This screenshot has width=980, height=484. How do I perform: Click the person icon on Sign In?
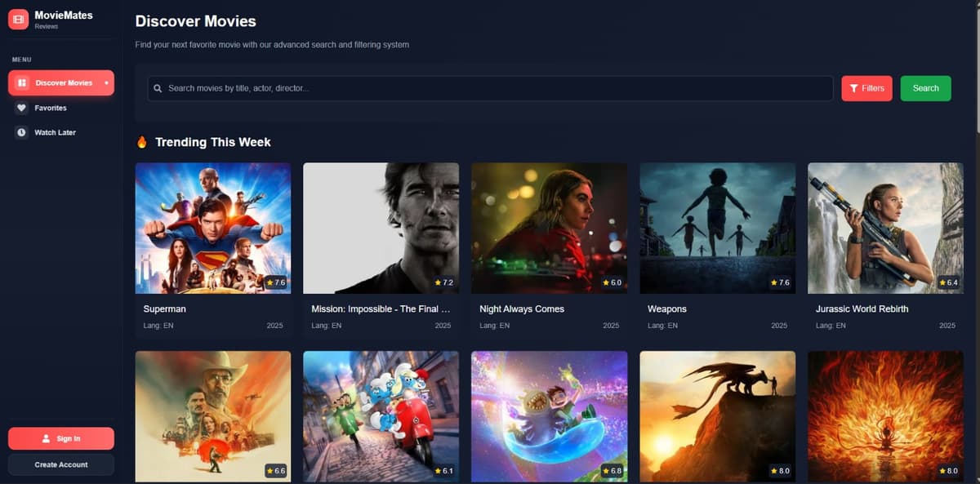point(46,438)
